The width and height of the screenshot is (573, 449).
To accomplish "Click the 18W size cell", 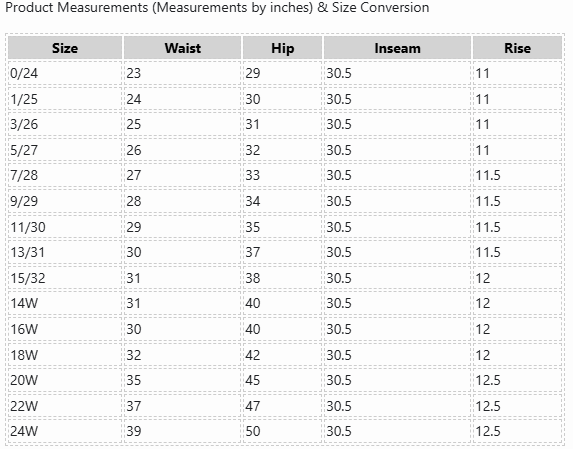I will coord(65,355).
